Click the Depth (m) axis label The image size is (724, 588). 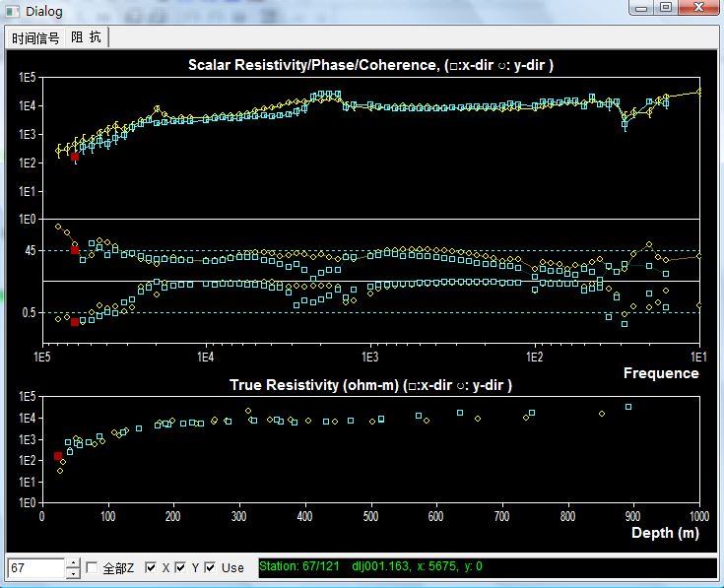(x=665, y=533)
